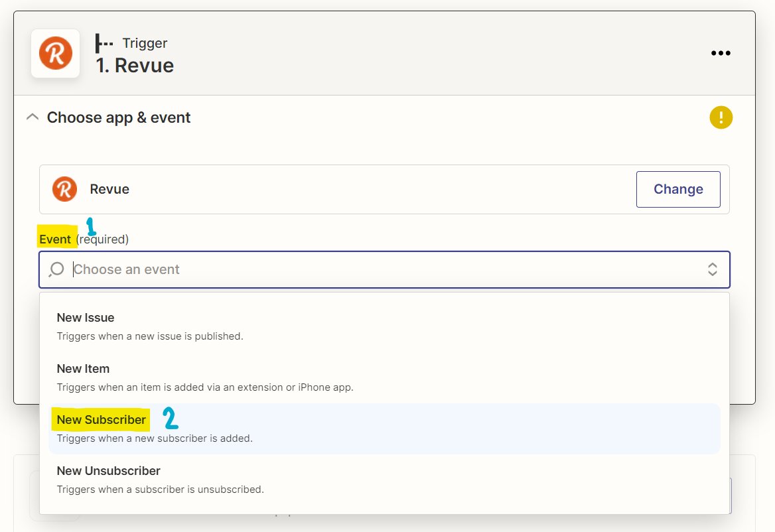
Task: Click 'Triggers when a subscriber is unsubscribed.'
Action: pyautogui.click(x=160, y=489)
